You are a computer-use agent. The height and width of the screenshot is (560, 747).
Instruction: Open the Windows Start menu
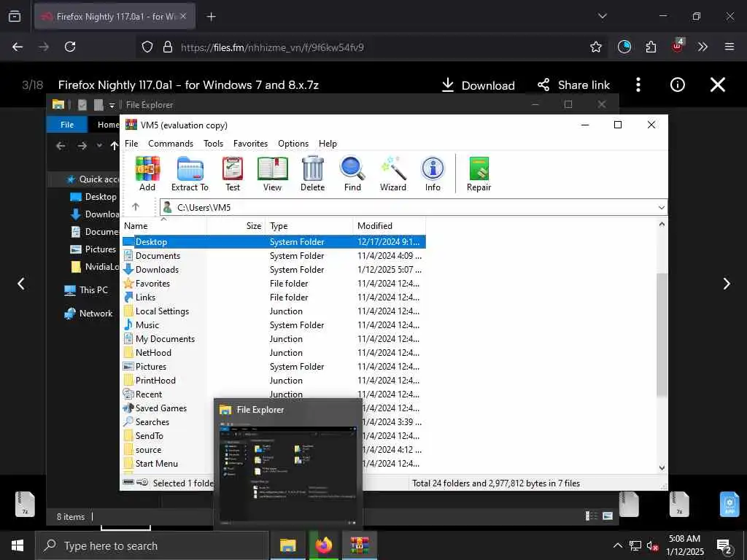point(18,545)
